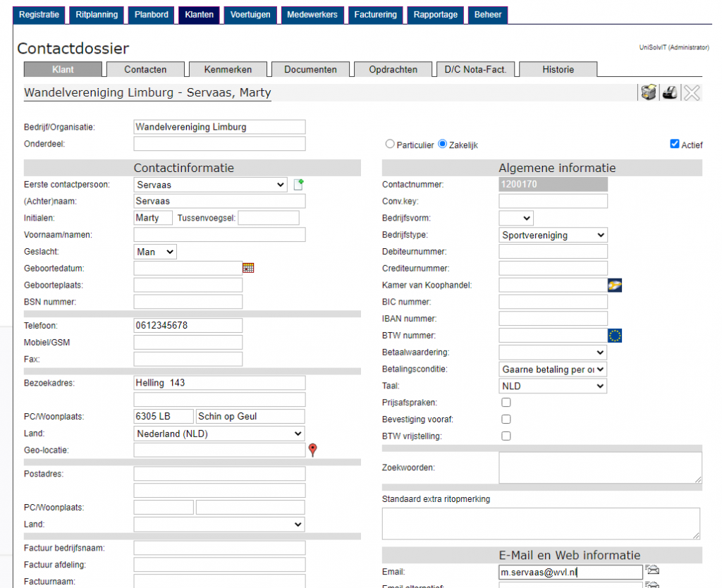Click the grey X delete icon
Image resolution: width=722 pixels, height=588 pixels.
(692, 92)
